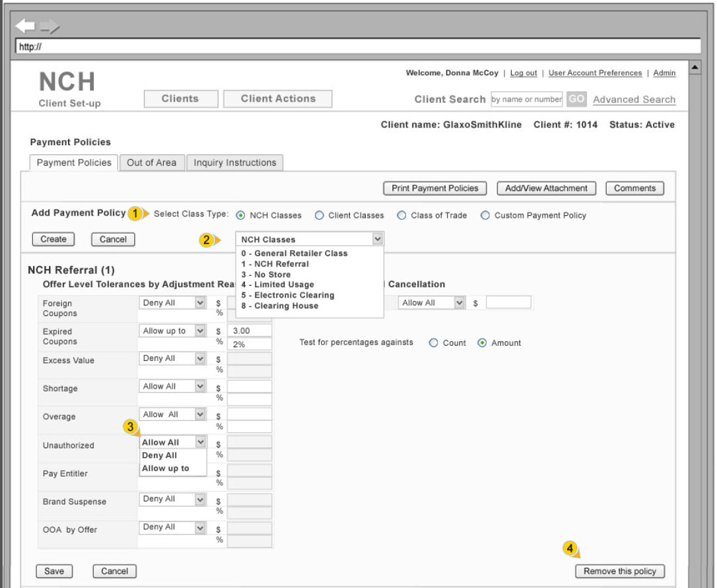Image resolution: width=717 pixels, height=588 pixels.
Task: Click the yellow annotation marker 4
Action: pos(570,548)
